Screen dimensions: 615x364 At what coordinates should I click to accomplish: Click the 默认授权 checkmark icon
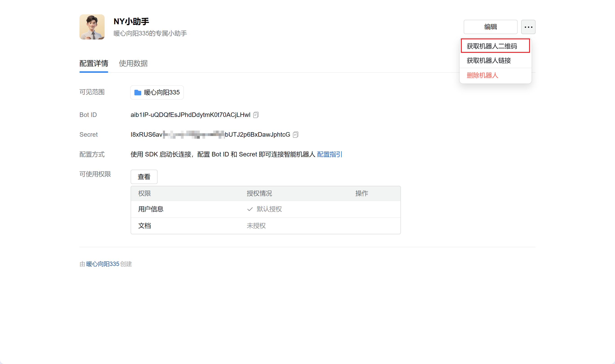250,209
